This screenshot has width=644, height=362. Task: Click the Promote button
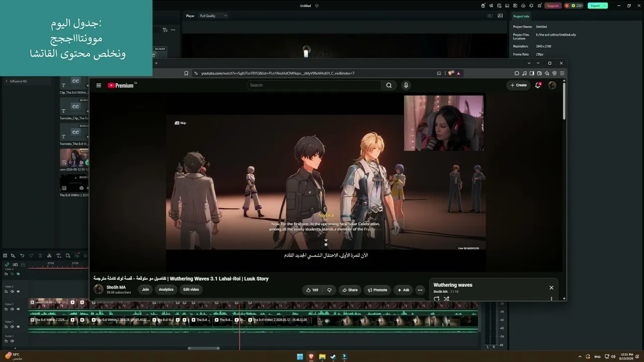point(377,290)
